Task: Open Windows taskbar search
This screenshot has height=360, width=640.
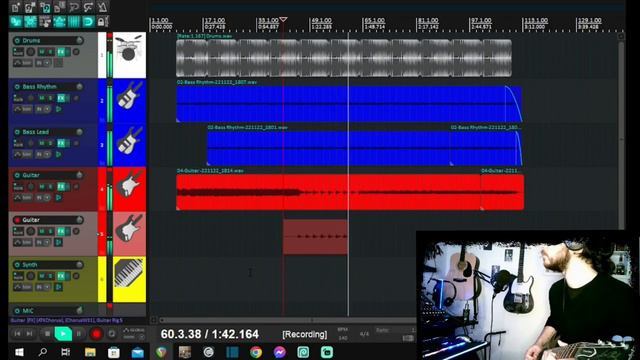Action: pyautogui.click(x=42, y=352)
